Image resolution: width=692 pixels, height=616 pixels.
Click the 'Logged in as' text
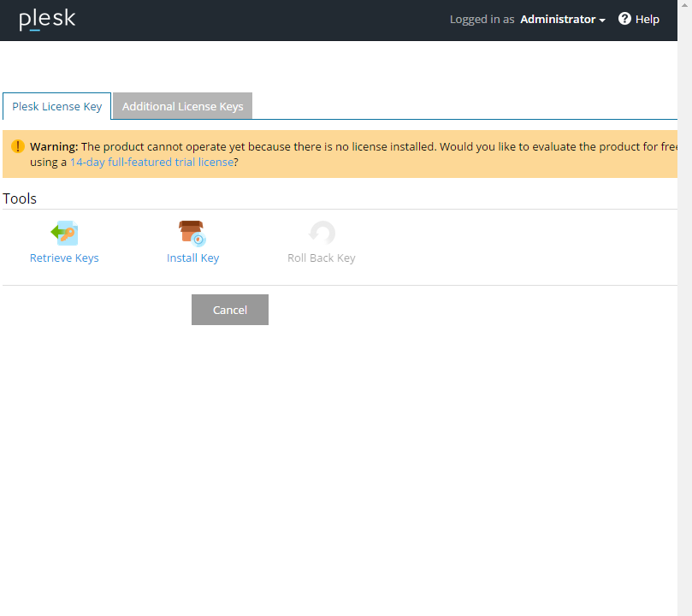tap(482, 20)
